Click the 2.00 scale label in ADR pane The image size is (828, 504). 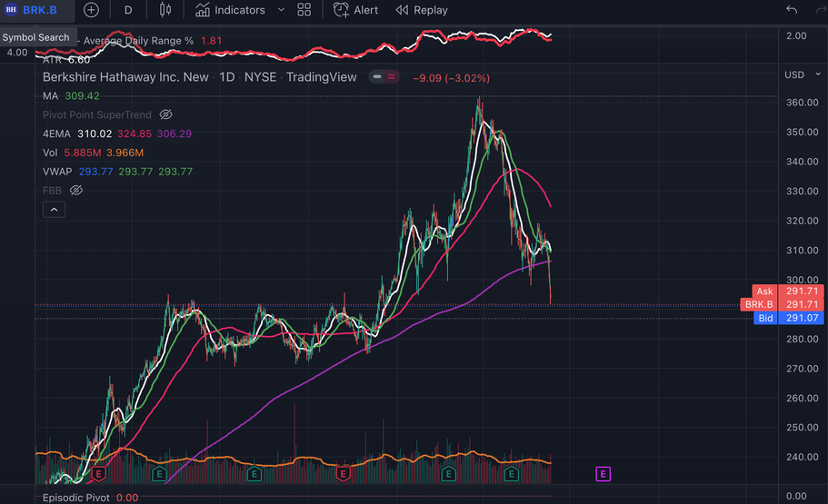tap(796, 36)
